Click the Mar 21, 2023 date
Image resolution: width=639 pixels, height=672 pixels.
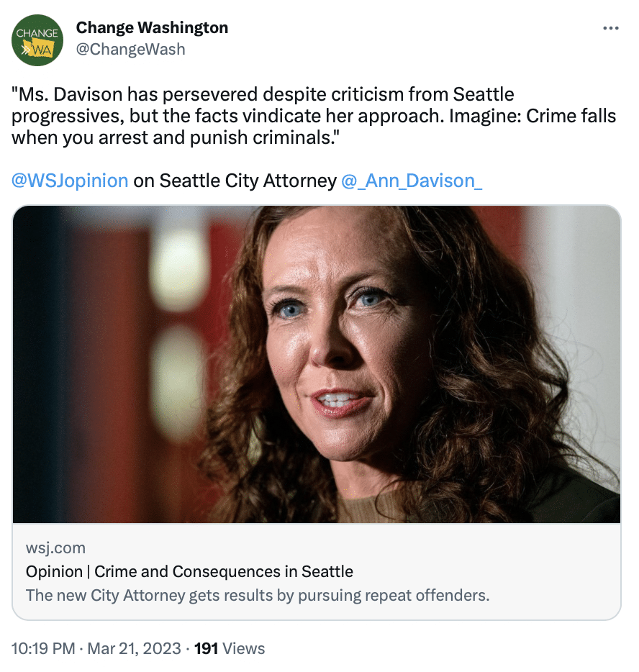pos(134,648)
